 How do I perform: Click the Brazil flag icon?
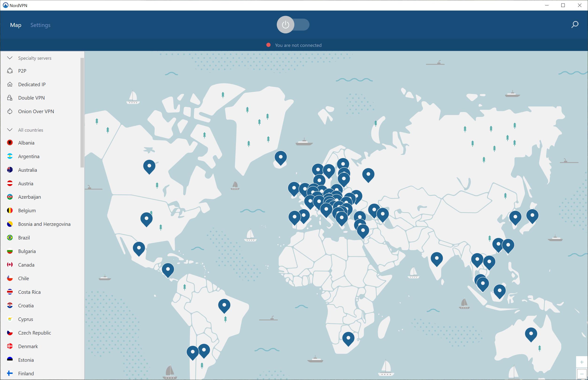pyautogui.click(x=10, y=238)
